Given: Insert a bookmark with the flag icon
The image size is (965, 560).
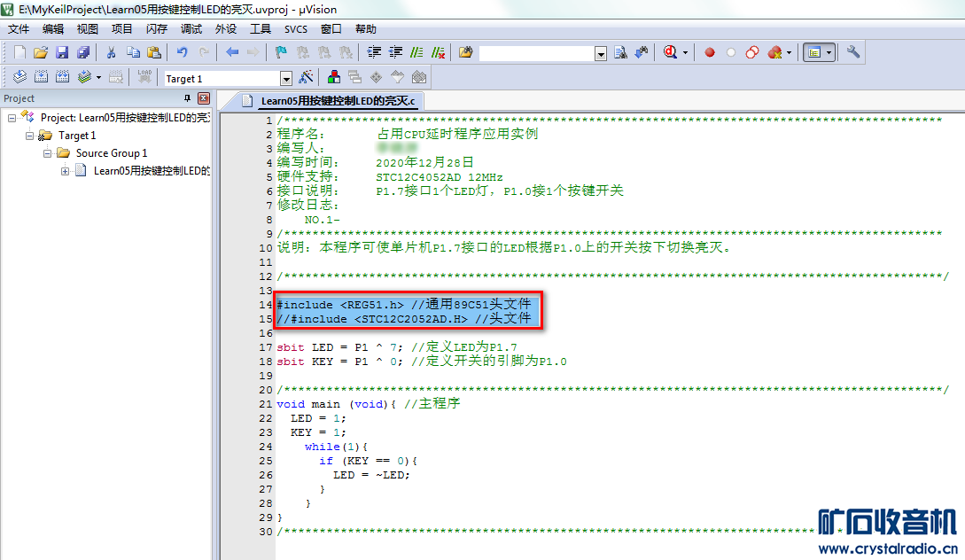Looking at the screenshot, I should coord(281,53).
